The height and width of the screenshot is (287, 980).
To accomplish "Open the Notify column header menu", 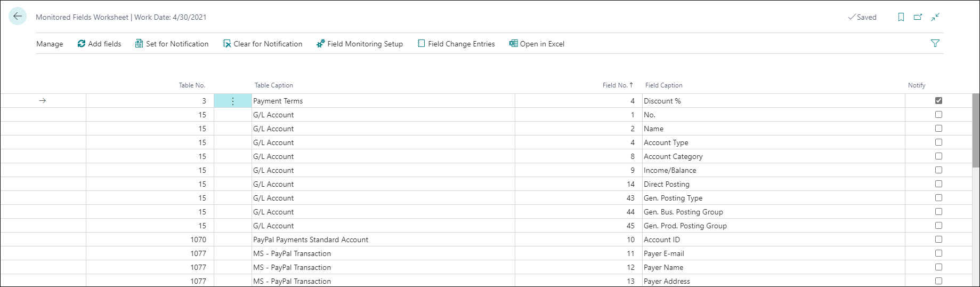I will (x=917, y=85).
